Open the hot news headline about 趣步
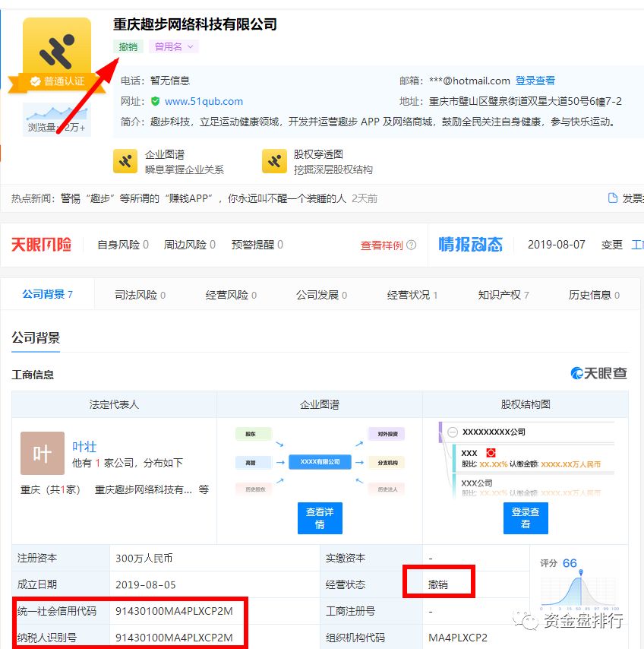Viewport: 644px width, 649px height. (203, 198)
